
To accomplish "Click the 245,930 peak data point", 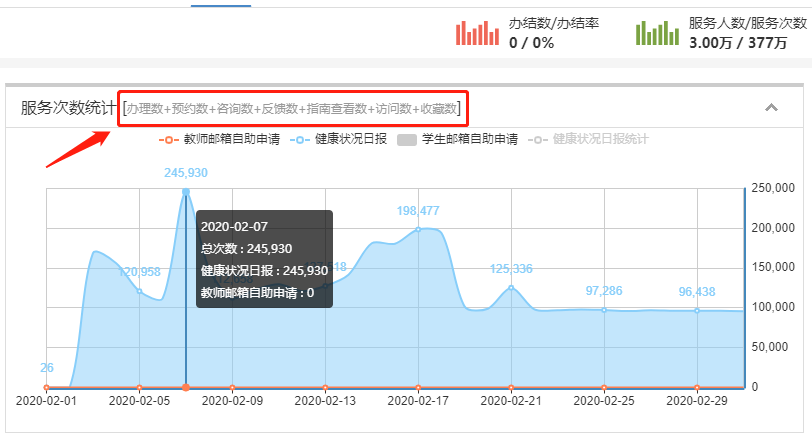I will coord(186,192).
